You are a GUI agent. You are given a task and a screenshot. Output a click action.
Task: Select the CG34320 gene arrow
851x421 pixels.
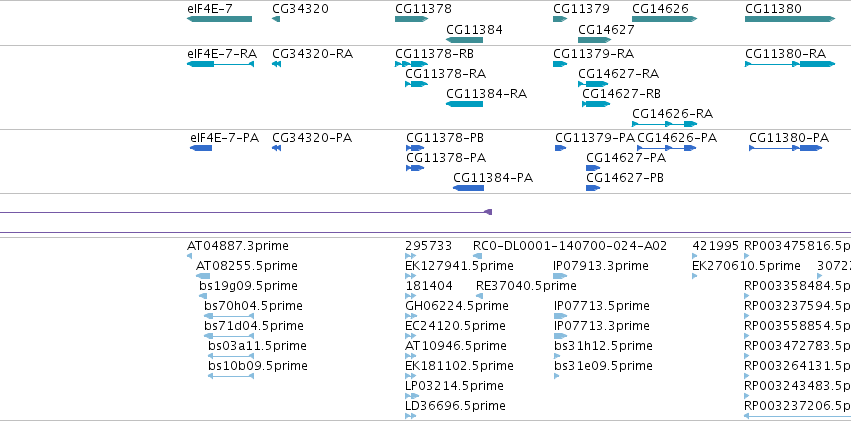tap(276, 19)
